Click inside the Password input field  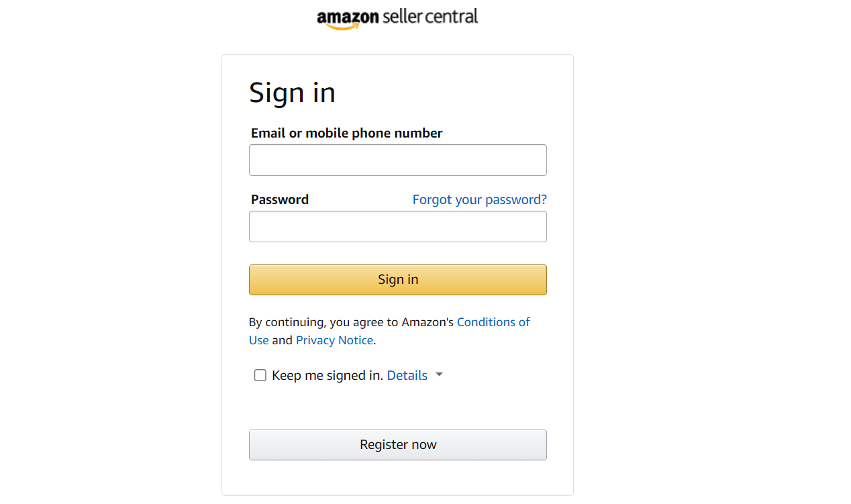[397, 226]
